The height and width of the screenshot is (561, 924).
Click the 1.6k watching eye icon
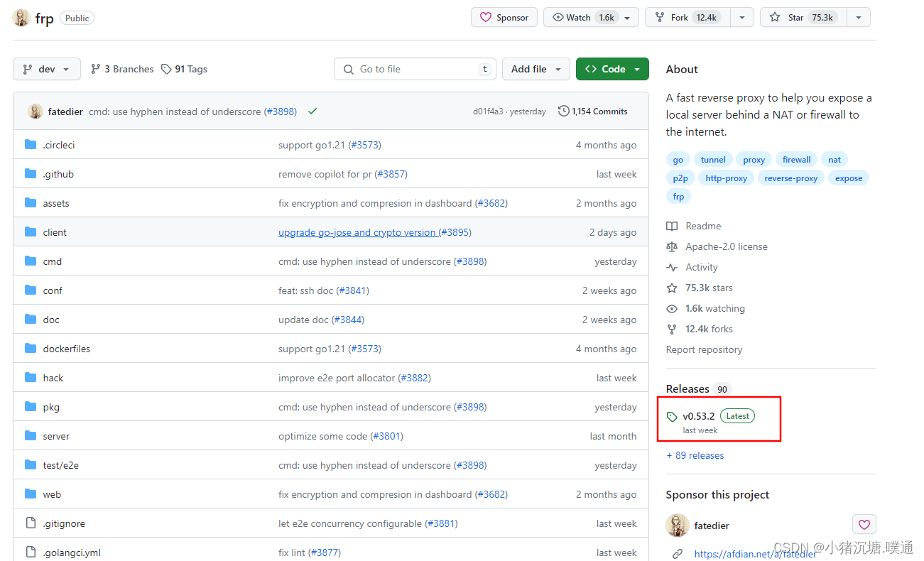click(x=672, y=308)
